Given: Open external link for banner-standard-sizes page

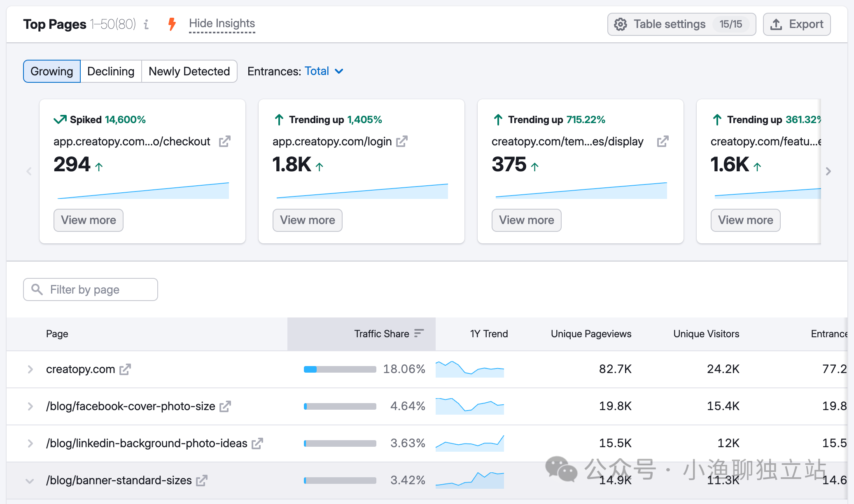Looking at the screenshot, I should pyautogui.click(x=202, y=481).
